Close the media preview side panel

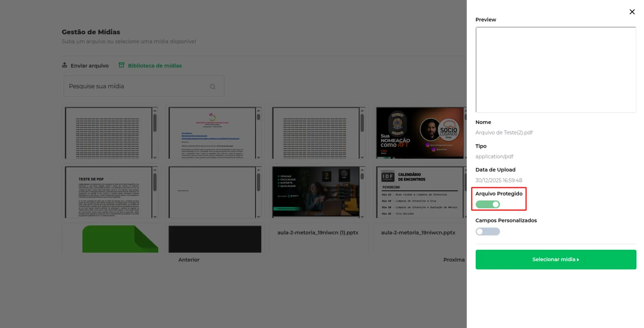pyautogui.click(x=632, y=12)
